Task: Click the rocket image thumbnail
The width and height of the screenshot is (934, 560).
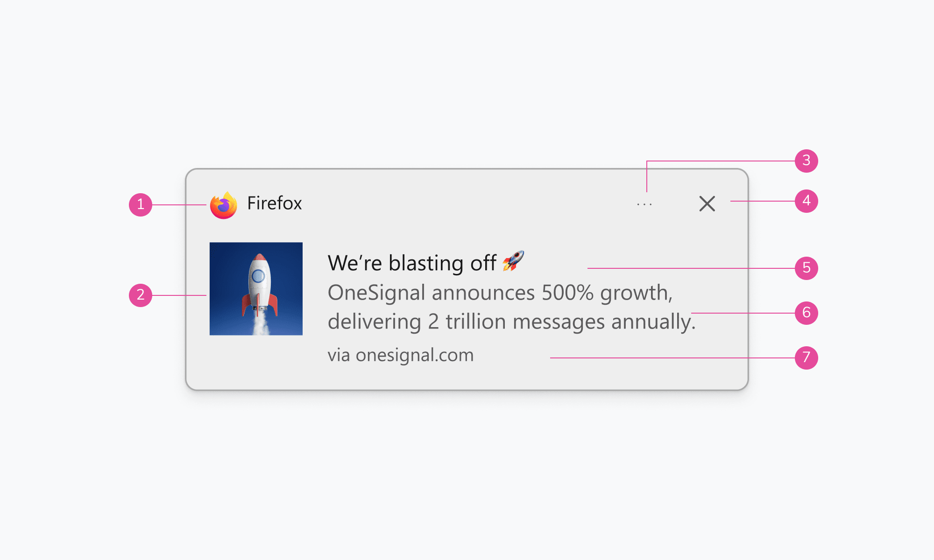Action: tap(256, 288)
